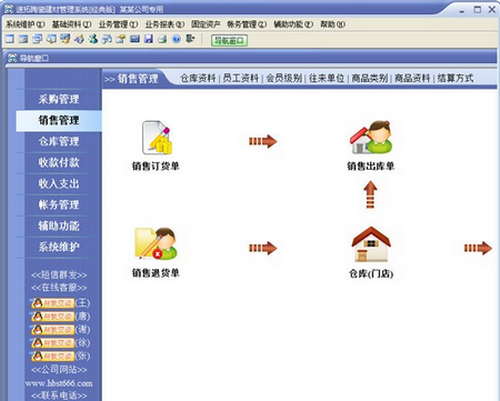Viewport: 500px width, 401px height.
Task: Start QQ chat with (徐)
Action: [x=53, y=343]
